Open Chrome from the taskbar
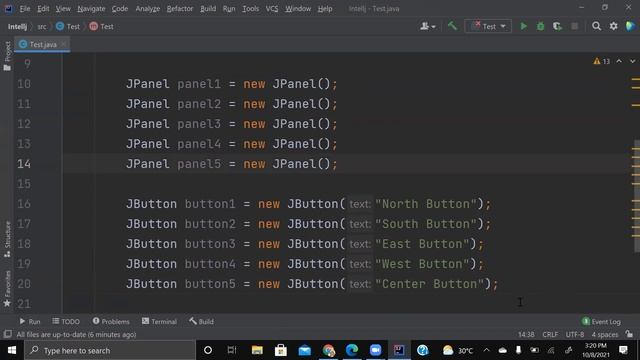640x360 pixels. click(x=328, y=350)
